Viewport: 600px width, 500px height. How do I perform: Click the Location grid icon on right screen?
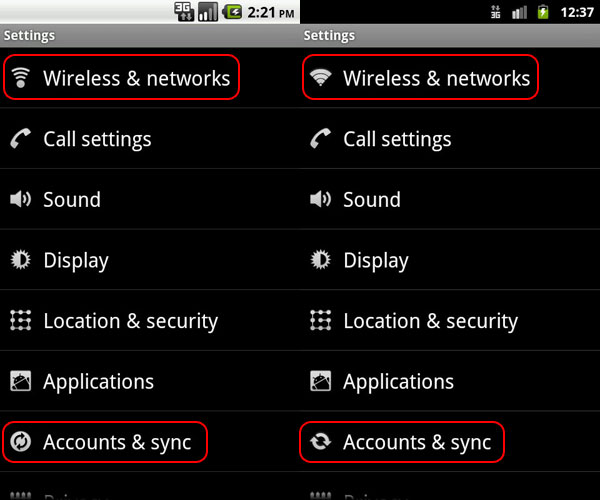point(321,321)
